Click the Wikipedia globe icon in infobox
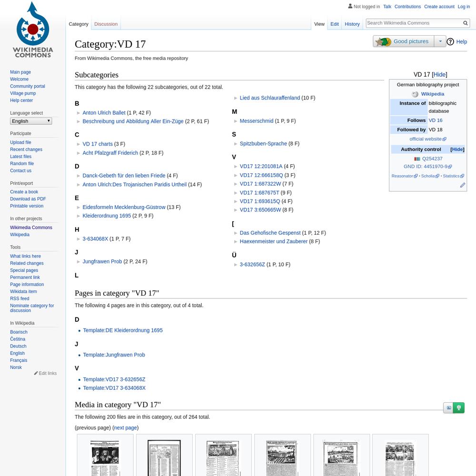 (x=415, y=94)
